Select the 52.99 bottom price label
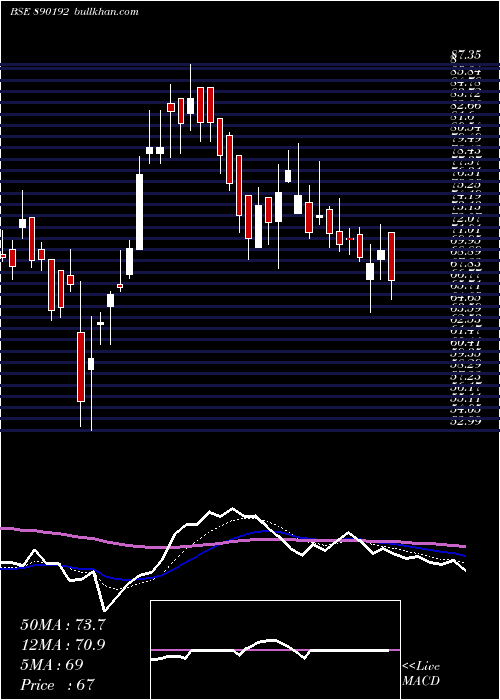This screenshot has height=700, width=500. (x=466, y=421)
